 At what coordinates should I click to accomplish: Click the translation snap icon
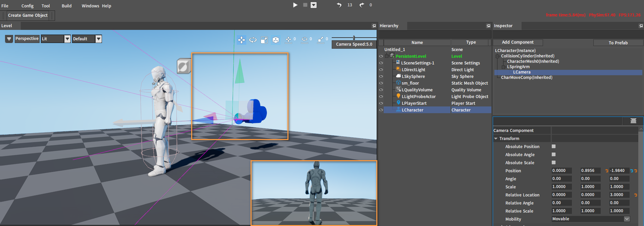(288, 40)
